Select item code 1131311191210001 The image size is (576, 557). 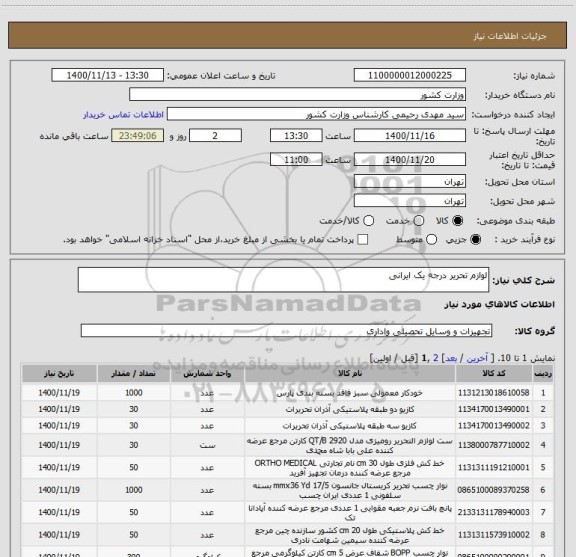coord(494,467)
